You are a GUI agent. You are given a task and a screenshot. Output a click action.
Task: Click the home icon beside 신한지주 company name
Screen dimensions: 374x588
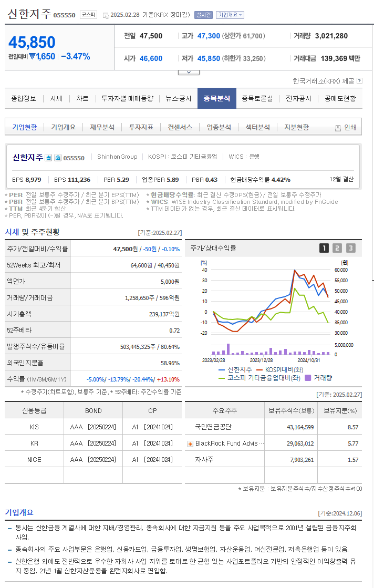(48, 158)
